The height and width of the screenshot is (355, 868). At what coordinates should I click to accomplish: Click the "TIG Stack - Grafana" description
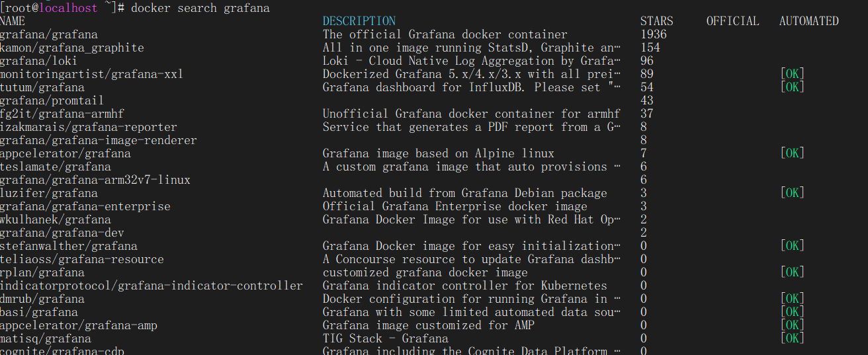[385, 338]
